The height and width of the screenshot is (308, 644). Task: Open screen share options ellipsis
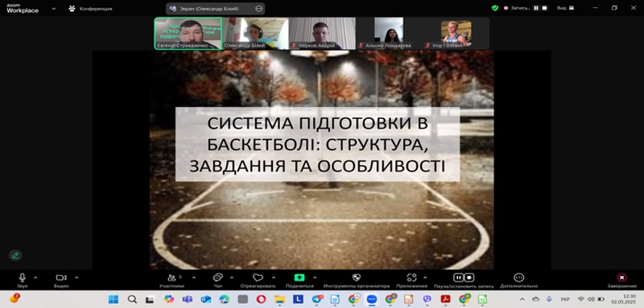pyautogui.click(x=258, y=8)
